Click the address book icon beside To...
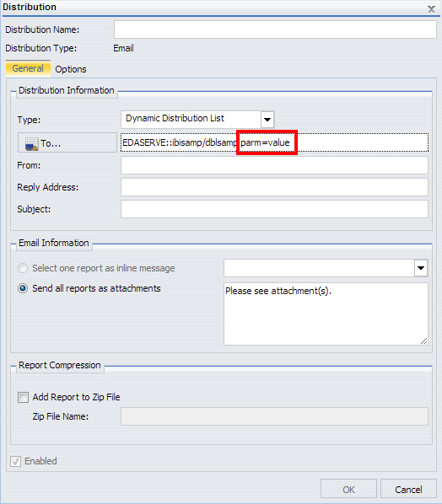442x504 pixels. (32, 143)
